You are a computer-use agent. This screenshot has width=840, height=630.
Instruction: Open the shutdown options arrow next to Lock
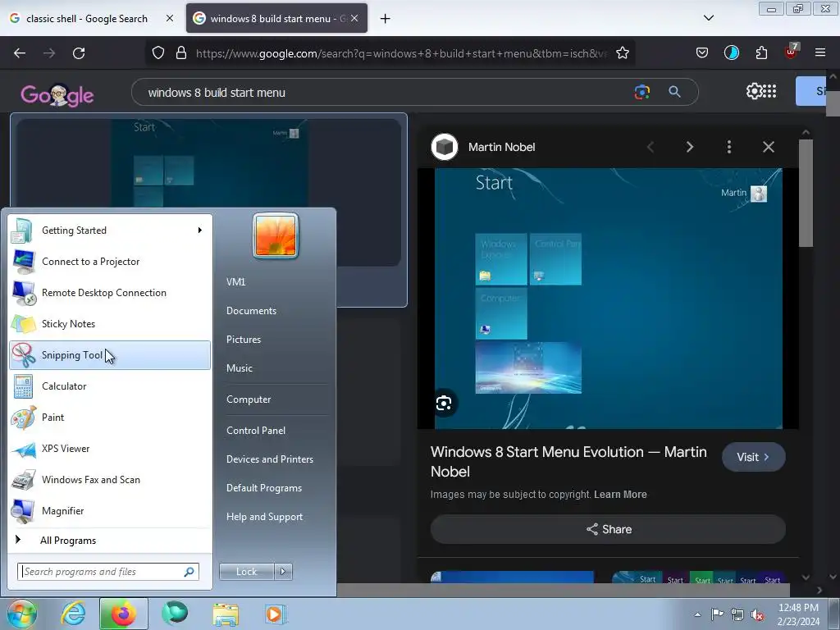coord(283,572)
